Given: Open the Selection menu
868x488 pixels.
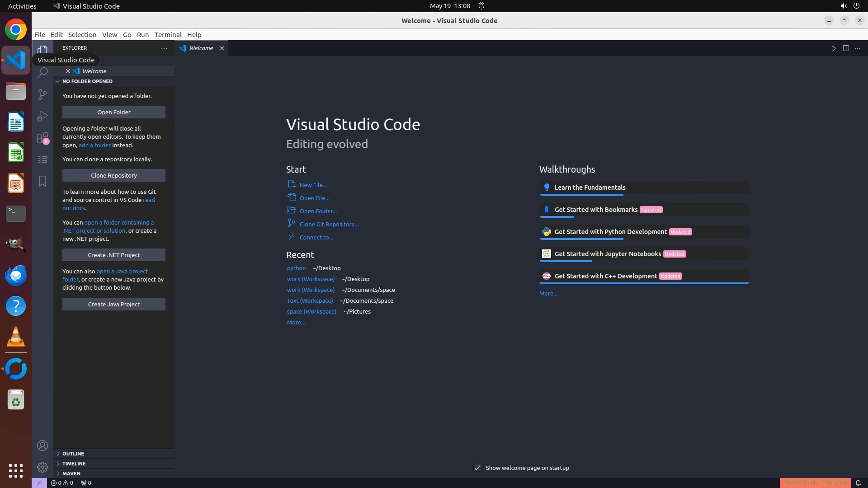Looking at the screenshot, I should pyautogui.click(x=82, y=35).
